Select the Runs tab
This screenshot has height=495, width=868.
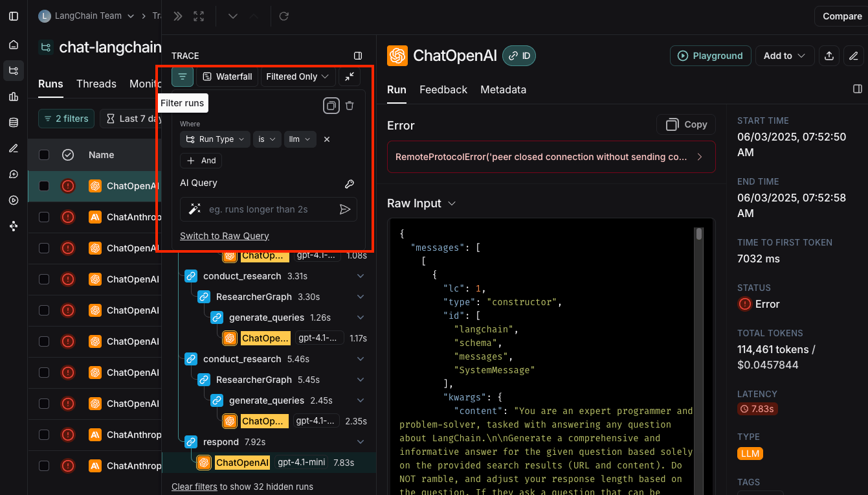pyautogui.click(x=50, y=84)
